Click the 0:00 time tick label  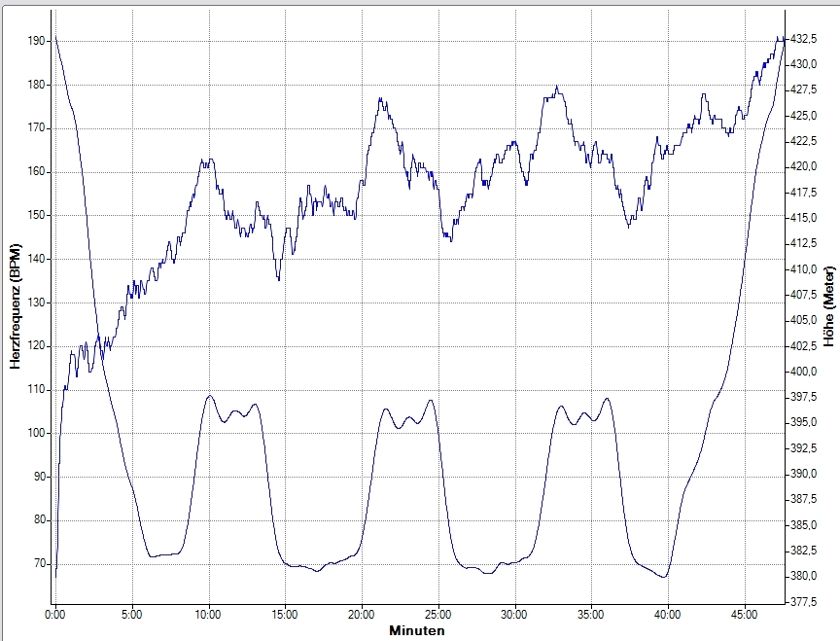tap(56, 615)
